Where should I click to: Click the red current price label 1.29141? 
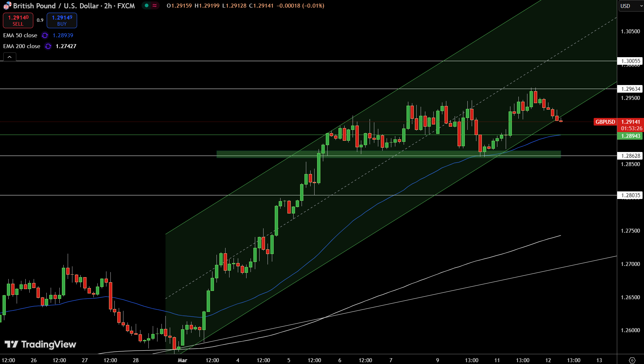(x=631, y=122)
